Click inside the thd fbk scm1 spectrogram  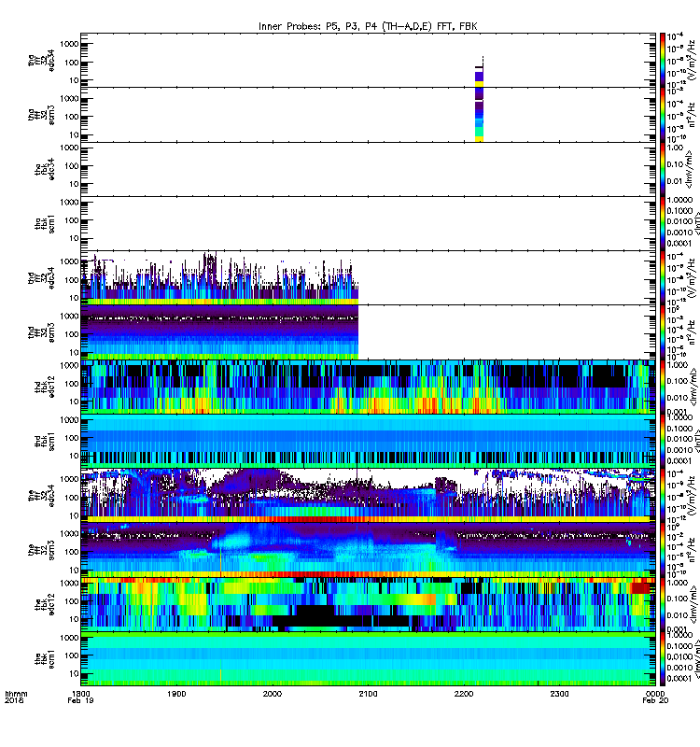pyautogui.click(x=368, y=441)
